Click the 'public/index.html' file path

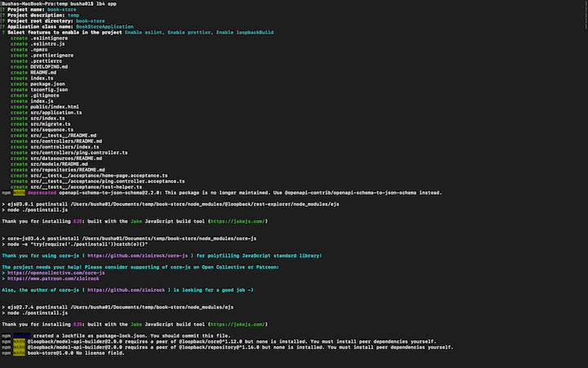tap(55, 106)
